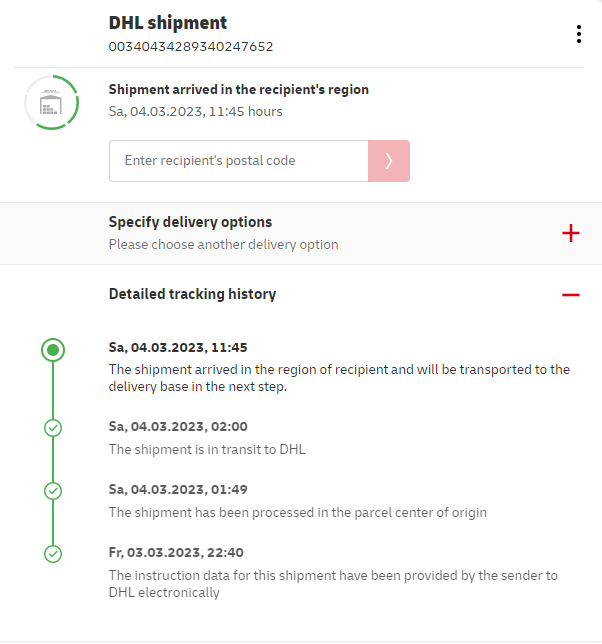Image resolution: width=602 pixels, height=644 pixels.
Task: Expand Specify delivery options with plus icon
Action: coord(571,234)
